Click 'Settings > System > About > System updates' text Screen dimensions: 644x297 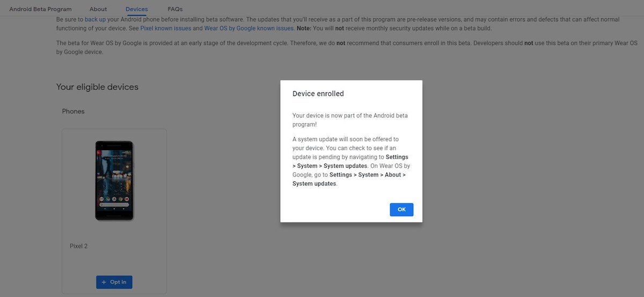[x=349, y=179]
